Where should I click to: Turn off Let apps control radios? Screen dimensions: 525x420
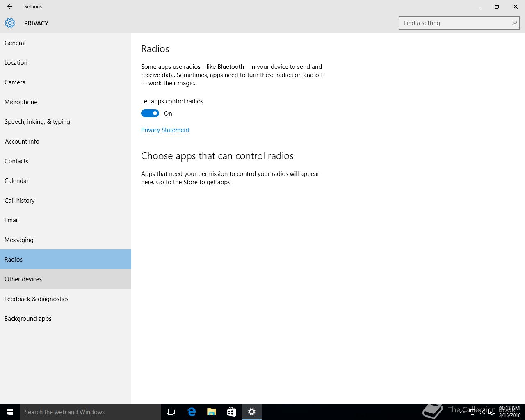pyautogui.click(x=150, y=113)
